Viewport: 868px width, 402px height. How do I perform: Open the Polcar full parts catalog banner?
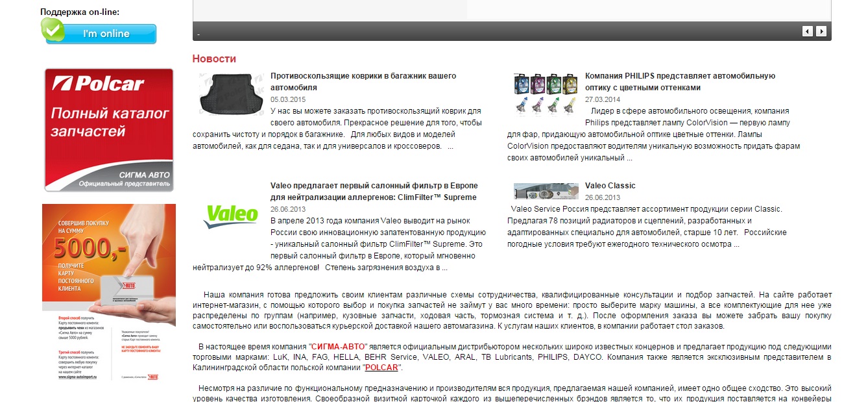pos(109,130)
